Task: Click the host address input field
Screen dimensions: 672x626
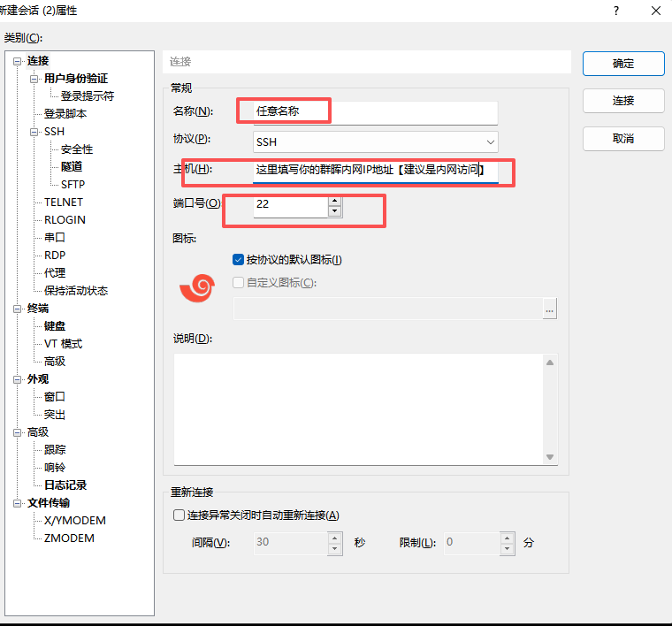Action: [375, 170]
